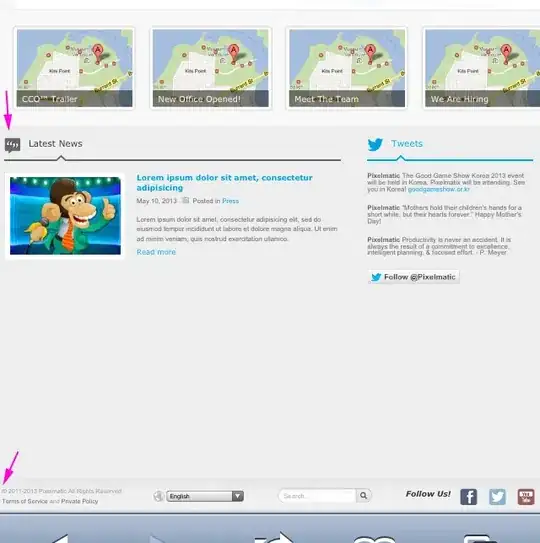The height and width of the screenshot is (543, 540).
Task: Click the Mother's Day tweet text
Action: pos(444,214)
